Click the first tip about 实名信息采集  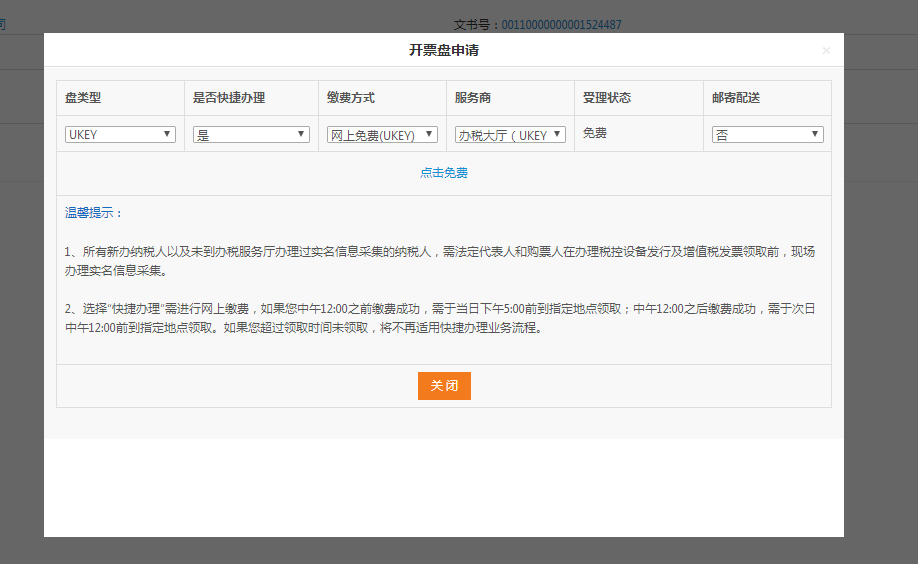click(440, 261)
